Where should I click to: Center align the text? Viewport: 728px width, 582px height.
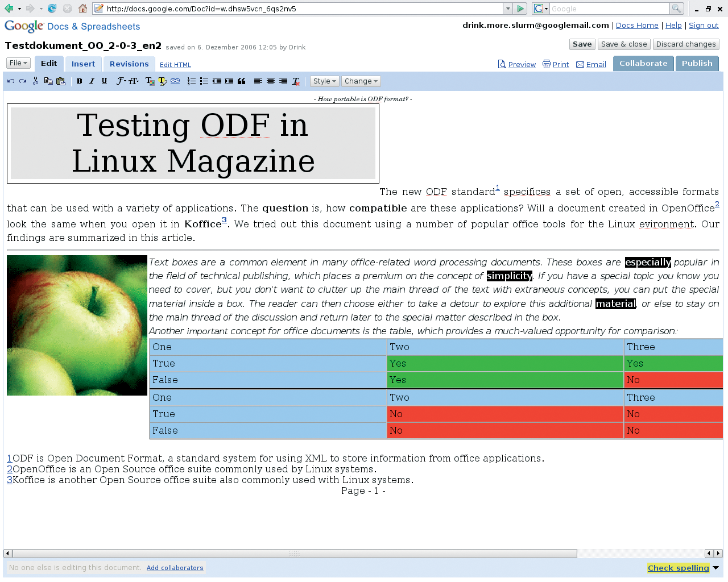click(271, 81)
